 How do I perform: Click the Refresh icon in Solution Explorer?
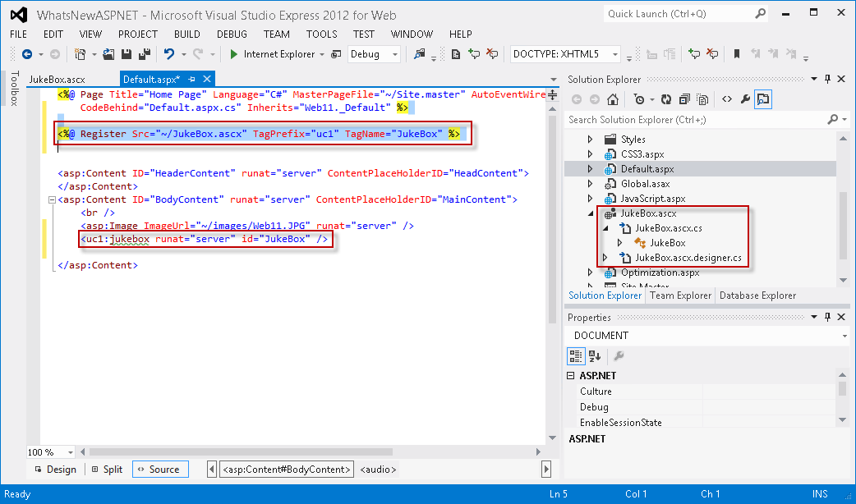pyautogui.click(x=665, y=99)
